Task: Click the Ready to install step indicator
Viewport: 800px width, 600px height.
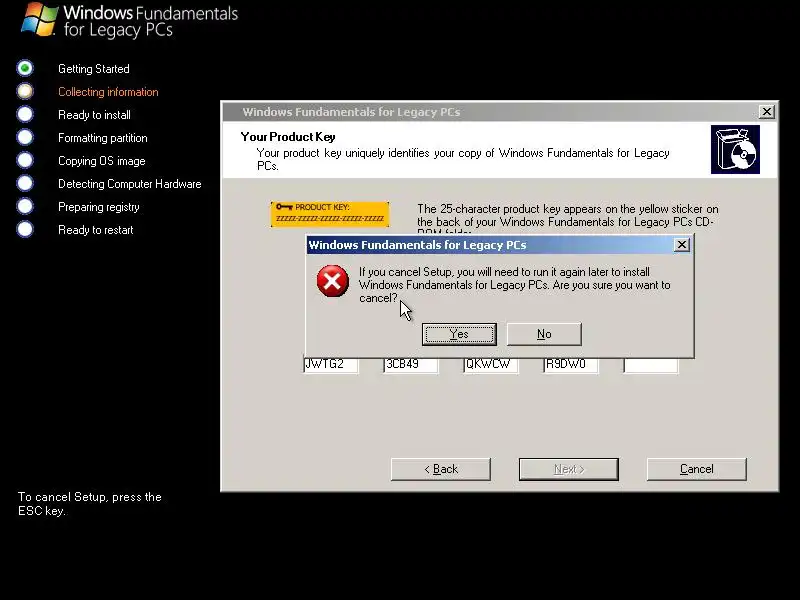Action: [x=25, y=114]
